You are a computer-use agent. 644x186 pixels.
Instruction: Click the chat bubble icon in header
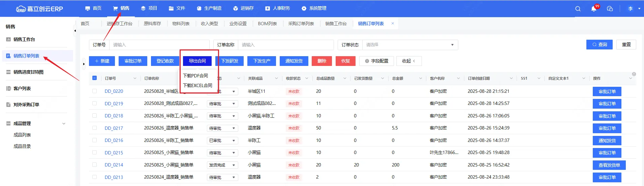click(610, 9)
